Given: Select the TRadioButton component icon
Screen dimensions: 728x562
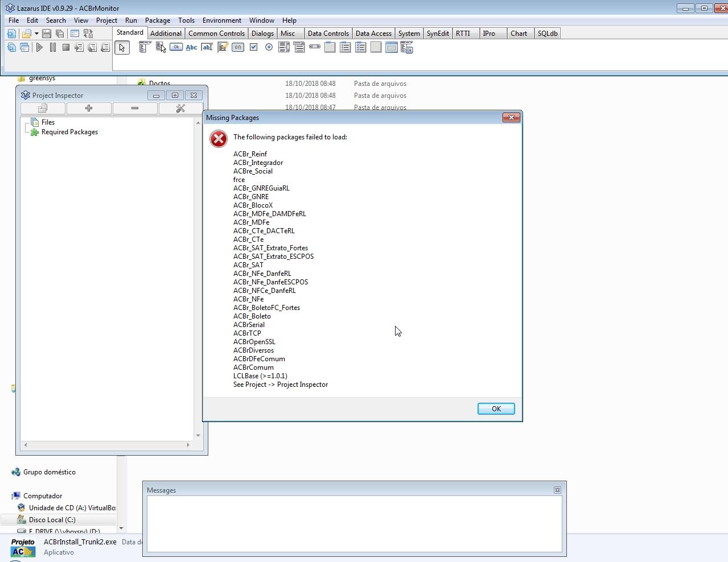Looking at the screenshot, I should pos(269,48).
